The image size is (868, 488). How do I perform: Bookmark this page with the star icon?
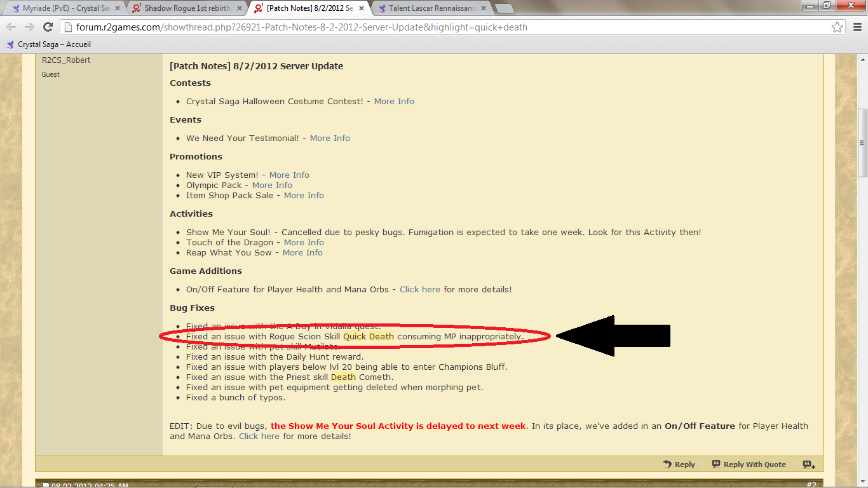click(837, 27)
